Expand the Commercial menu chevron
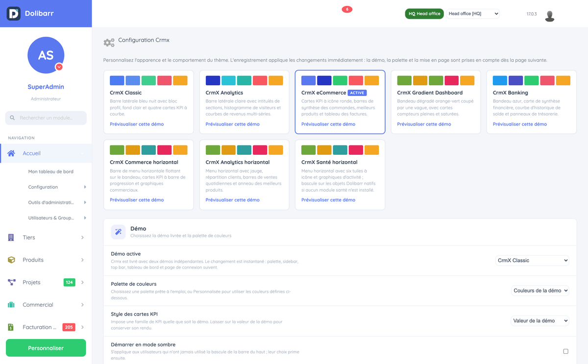588x364 pixels. click(82, 305)
